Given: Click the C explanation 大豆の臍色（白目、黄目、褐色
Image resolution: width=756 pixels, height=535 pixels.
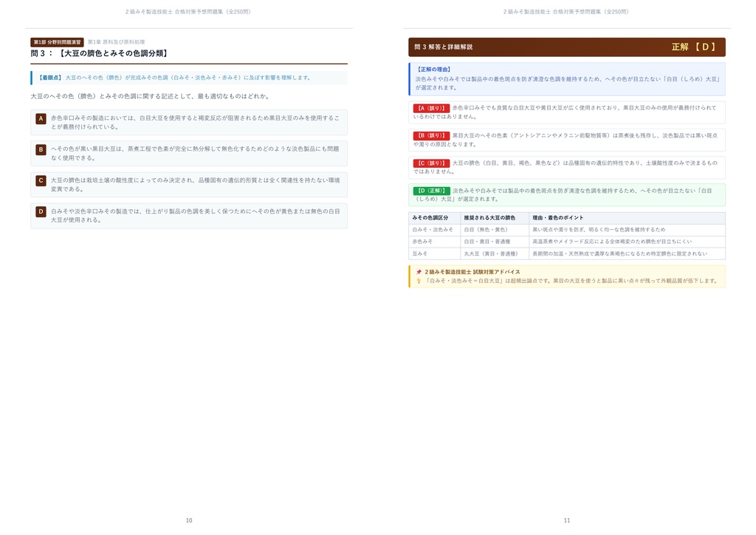Looking at the screenshot, I should point(565,168).
